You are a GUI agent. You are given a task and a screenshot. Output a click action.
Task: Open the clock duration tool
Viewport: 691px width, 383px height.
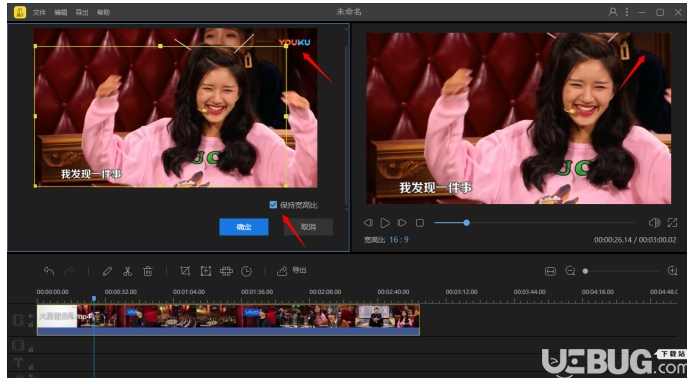(246, 271)
